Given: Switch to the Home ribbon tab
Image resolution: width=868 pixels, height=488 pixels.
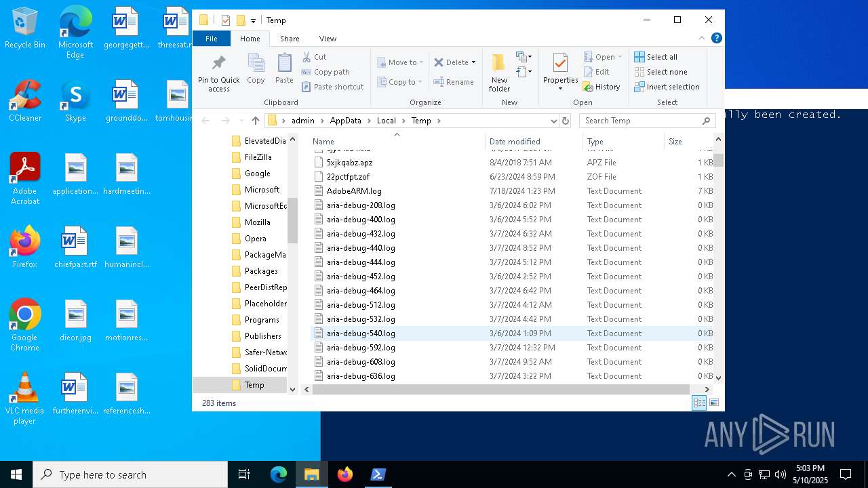Looking at the screenshot, I should [x=250, y=39].
